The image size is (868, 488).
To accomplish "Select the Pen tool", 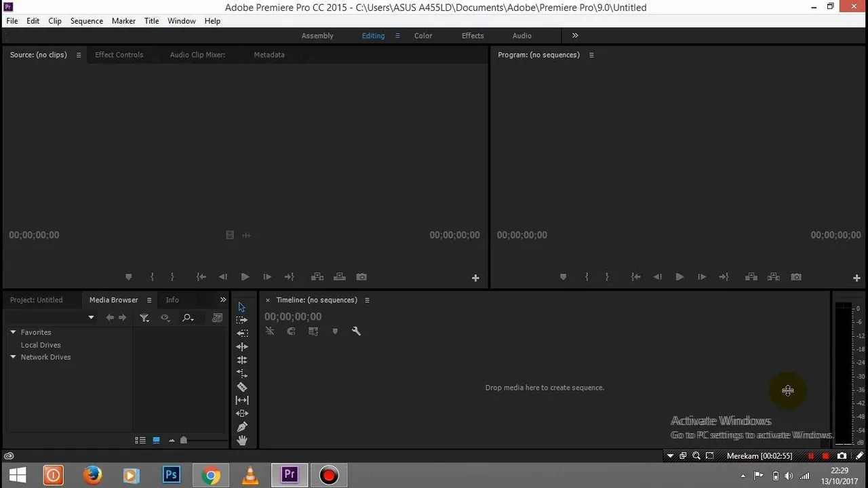I will pyautogui.click(x=241, y=427).
